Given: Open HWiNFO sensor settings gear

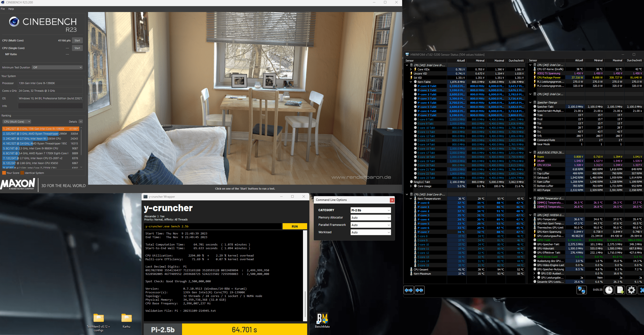Looking at the screenshot, I should point(631,290).
